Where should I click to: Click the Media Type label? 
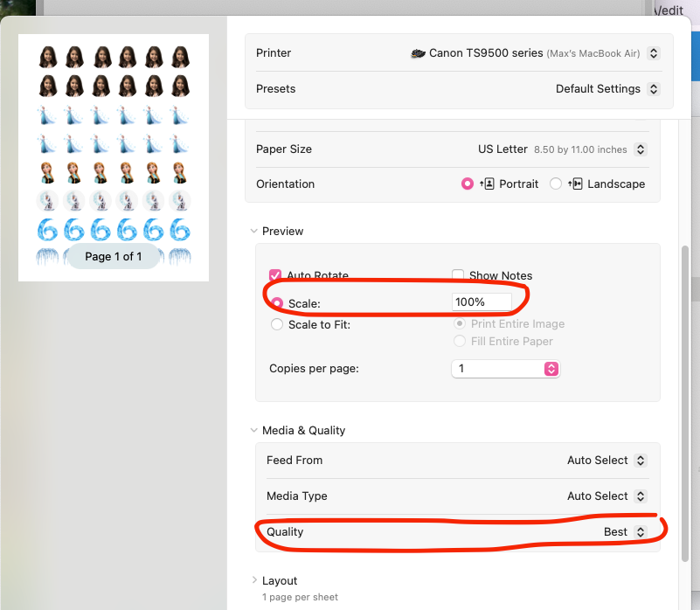point(297,496)
